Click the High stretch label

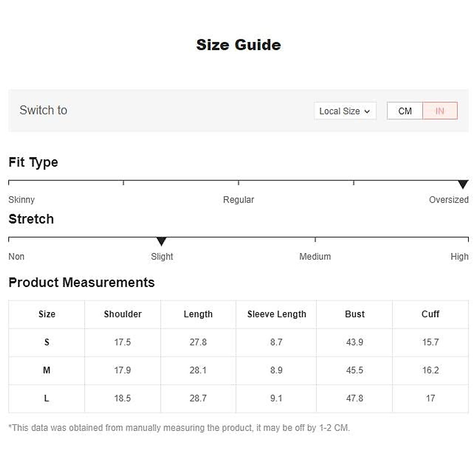click(x=459, y=257)
